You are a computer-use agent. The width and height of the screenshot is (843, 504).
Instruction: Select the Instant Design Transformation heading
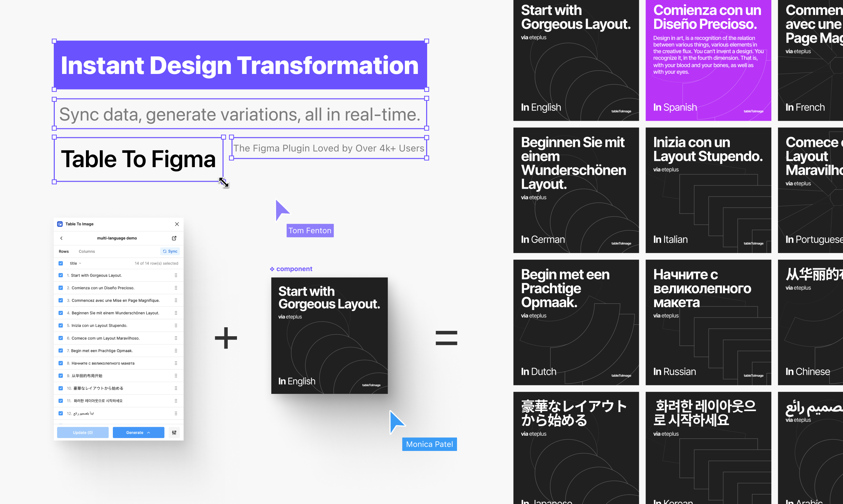tap(240, 65)
